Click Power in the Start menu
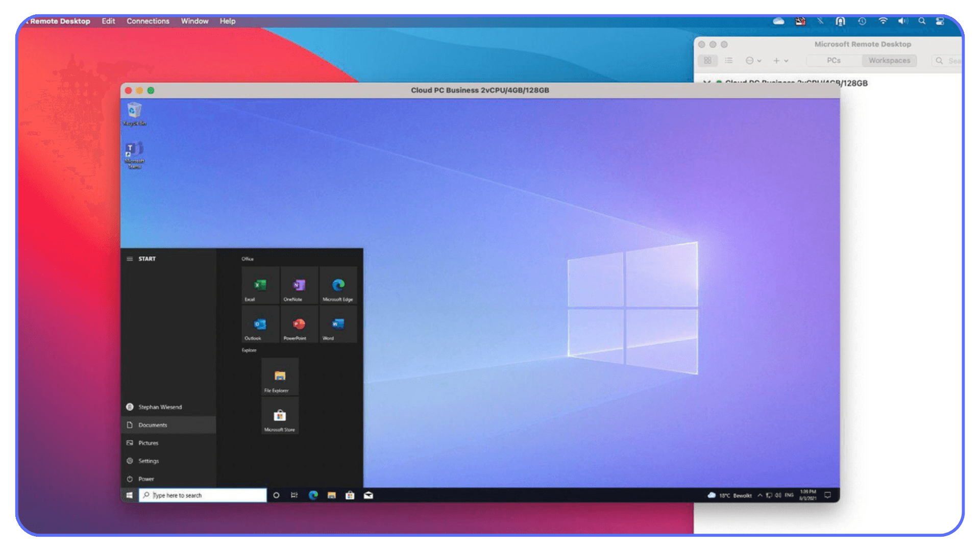 point(168,479)
